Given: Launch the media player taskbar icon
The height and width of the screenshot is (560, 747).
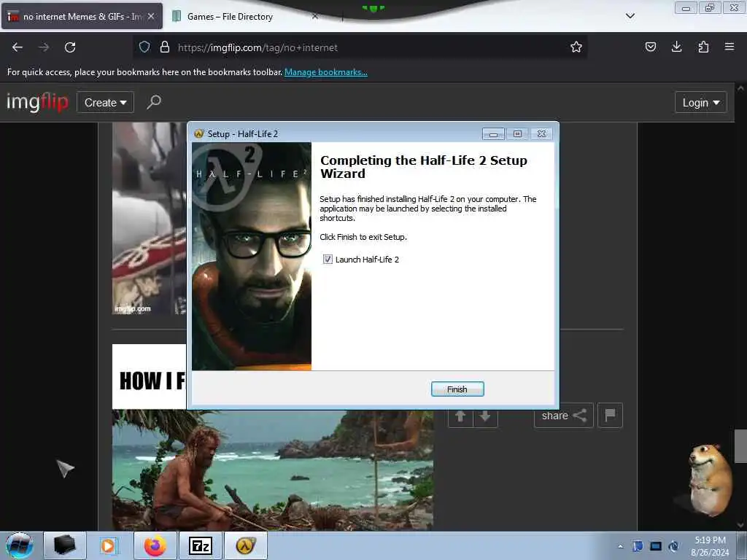Looking at the screenshot, I should pos(108,545).
